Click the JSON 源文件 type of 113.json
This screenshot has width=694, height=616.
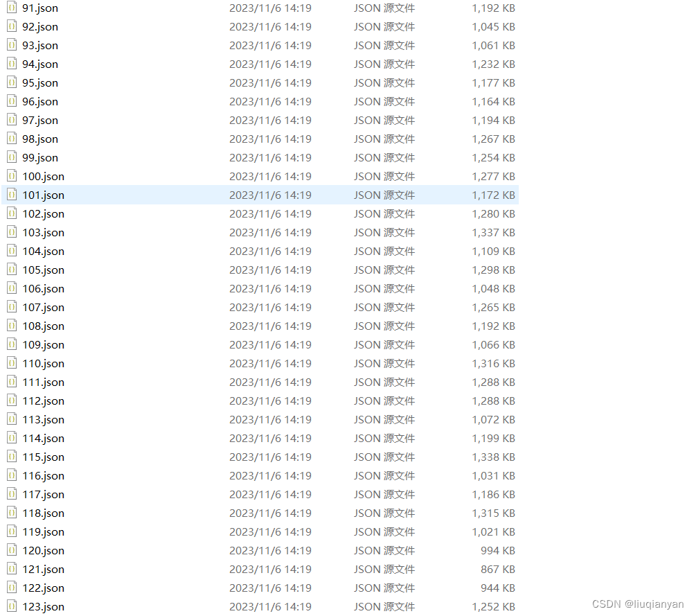tap(384, 419)
